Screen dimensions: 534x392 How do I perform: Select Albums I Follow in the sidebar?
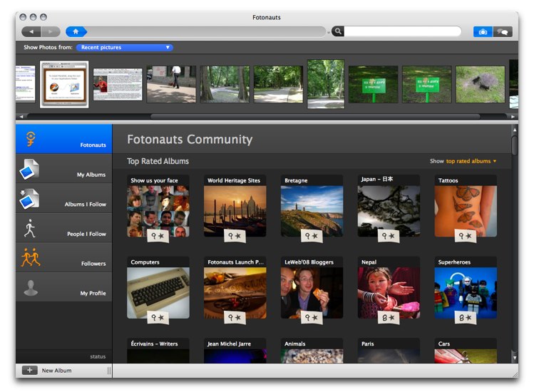click(64, 198)
